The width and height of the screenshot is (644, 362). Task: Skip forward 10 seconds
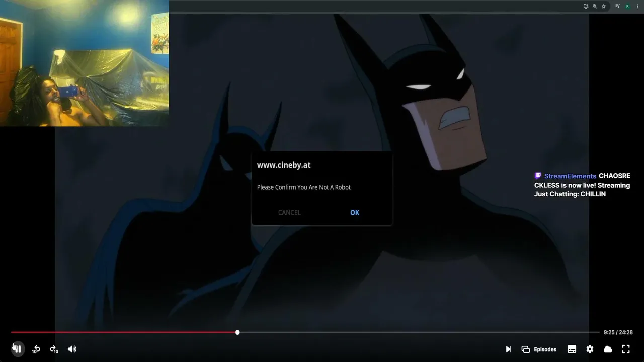pos(54,349)
